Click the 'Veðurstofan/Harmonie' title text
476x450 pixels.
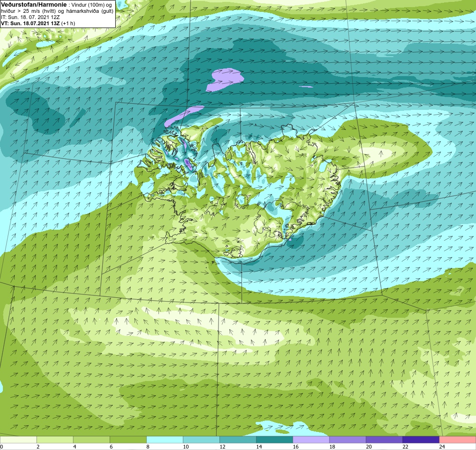[34, 5]
